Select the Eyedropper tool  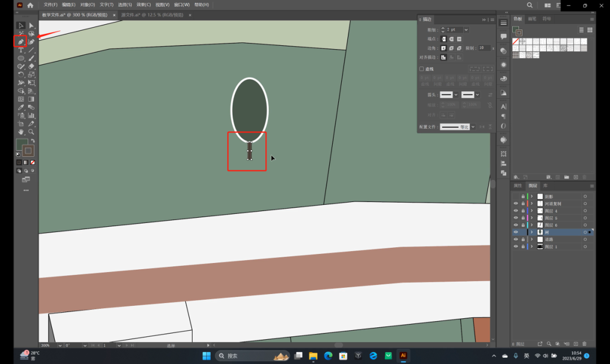pyautogui.click(x=21, y=107)
